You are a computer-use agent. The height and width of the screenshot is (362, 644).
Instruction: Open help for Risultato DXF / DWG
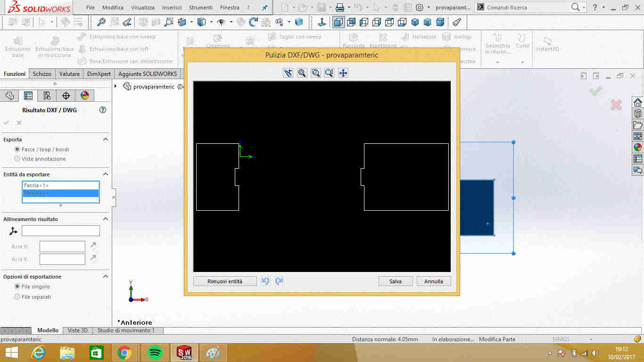coord(103,110)
